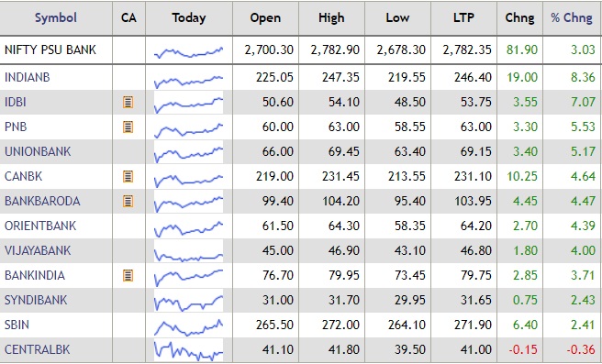Open corporate action icon for BANKINDIA
The height and width of the screenshot is (364, 602).
pyautogui.click(x=128, y=275)
